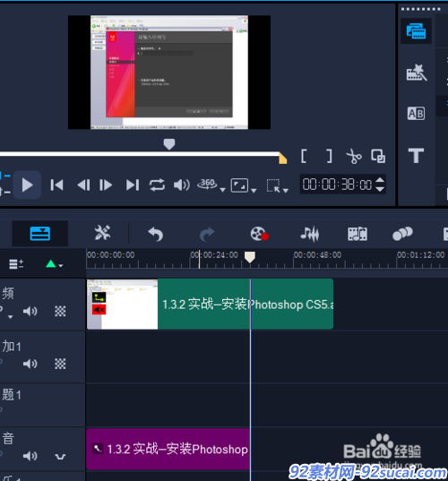Image resolution: width=448 pixels, height=481 pixels.
Task: Toggle overlay track 1 transparency grid
Action: (60, 364)
